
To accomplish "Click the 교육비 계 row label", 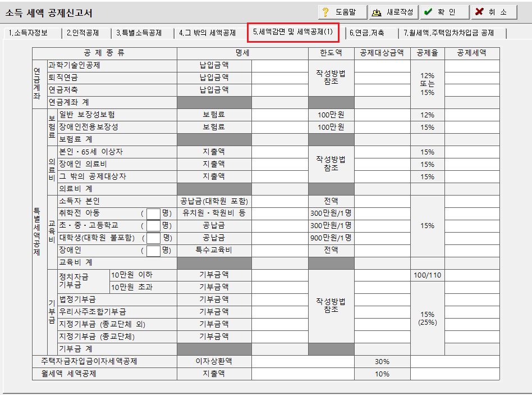I will [76, 262].
